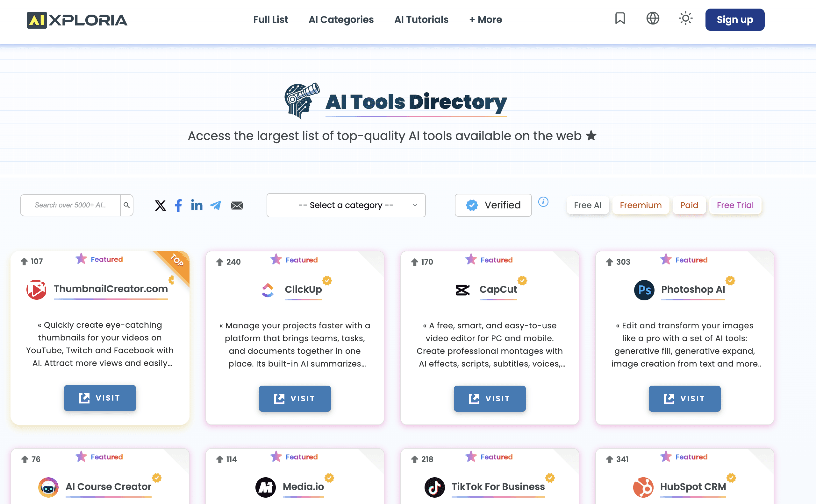Viewport: 816px width, 504px height.
Task: Click the search magnifier button
Action: [127, 205]
